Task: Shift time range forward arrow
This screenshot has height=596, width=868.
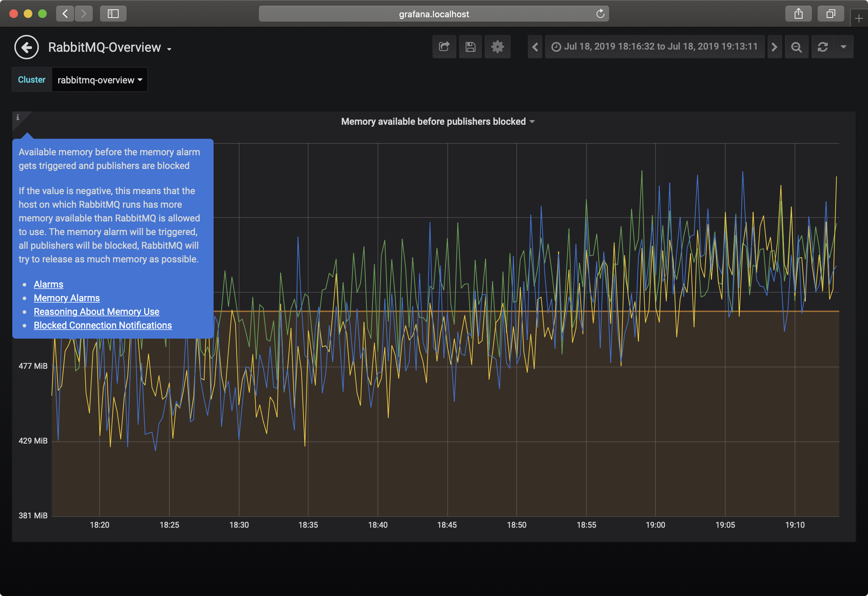Action: click(774, 47)
